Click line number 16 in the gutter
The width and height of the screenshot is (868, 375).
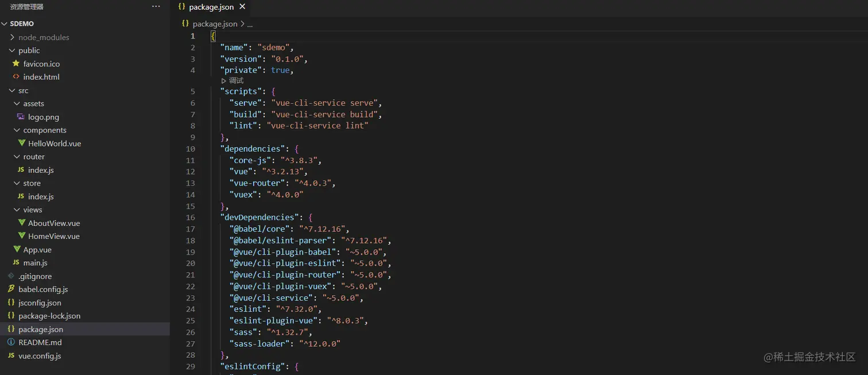point(191,218)
